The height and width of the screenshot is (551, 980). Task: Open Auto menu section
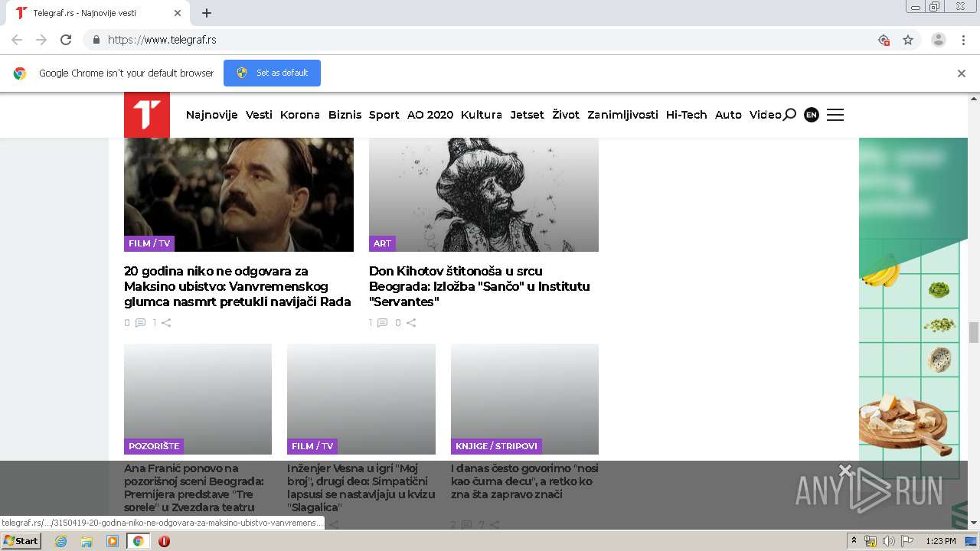tap(728, 115)
